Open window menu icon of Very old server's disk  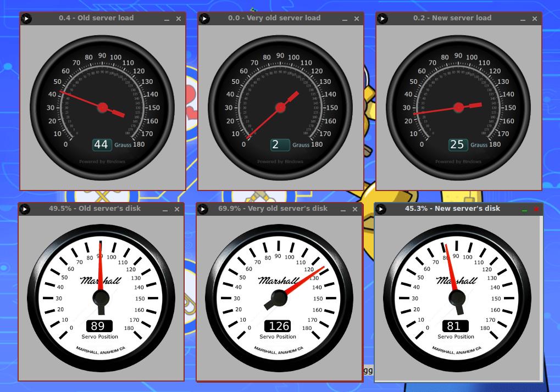click(x=202, y=209)
